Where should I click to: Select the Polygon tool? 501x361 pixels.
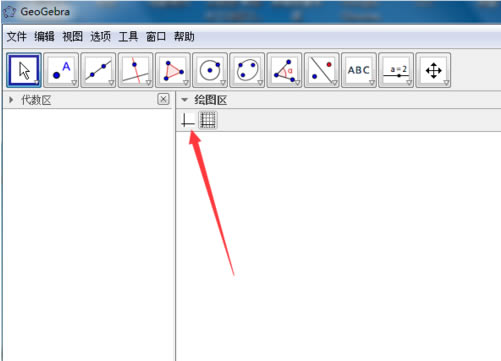tap(173, 70)
